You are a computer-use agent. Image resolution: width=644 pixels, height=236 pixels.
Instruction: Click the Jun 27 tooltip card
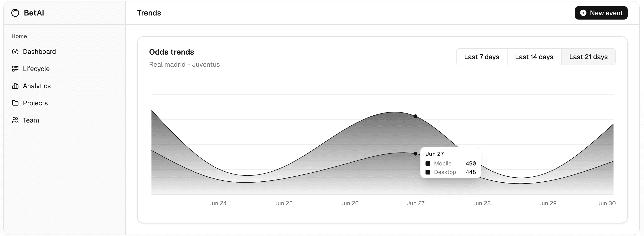(x=451, y=163)
